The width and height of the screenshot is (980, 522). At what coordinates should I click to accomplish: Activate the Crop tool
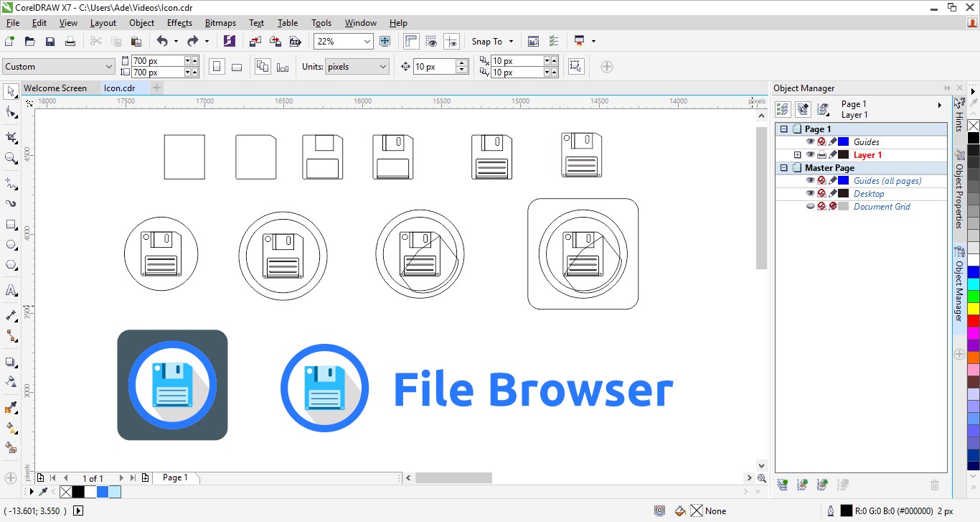tap(11, 137)
